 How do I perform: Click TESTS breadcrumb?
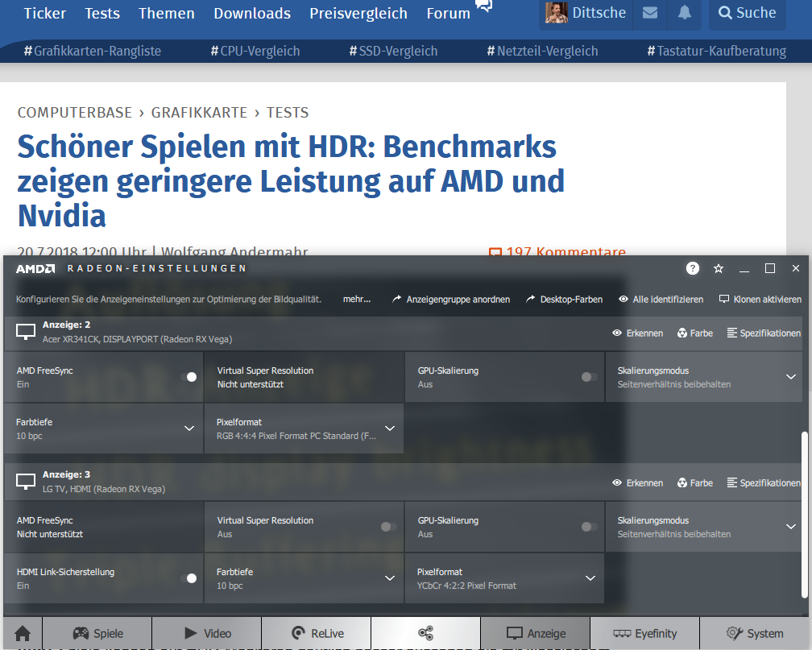coord(288,113)
